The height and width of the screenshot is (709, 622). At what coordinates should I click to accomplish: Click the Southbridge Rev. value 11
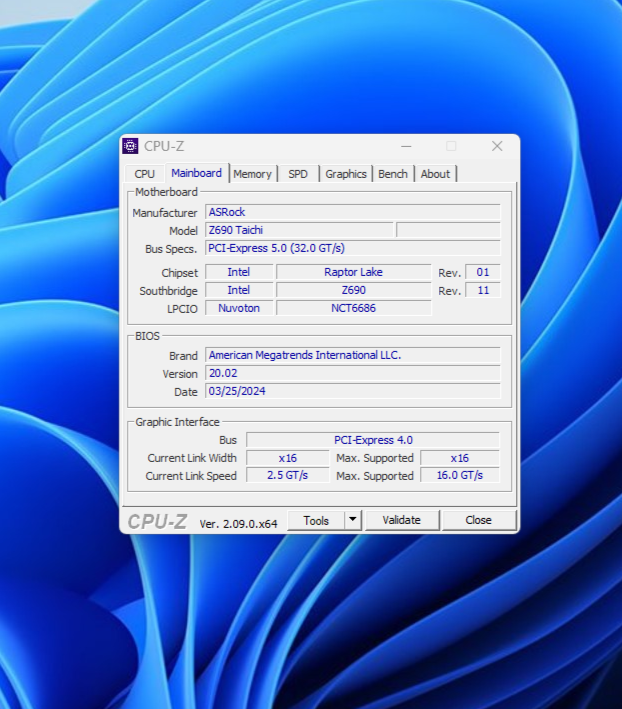click(483, 290)
